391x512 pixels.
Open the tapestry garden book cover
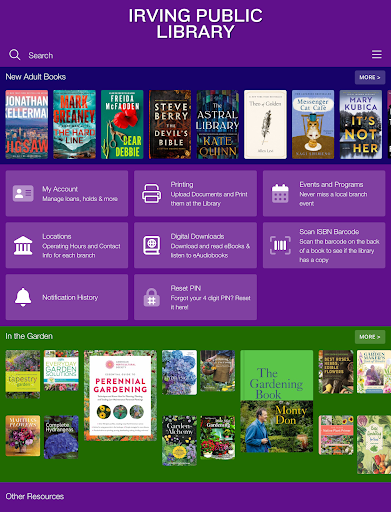pyautogui.click(x=23, y=374)
